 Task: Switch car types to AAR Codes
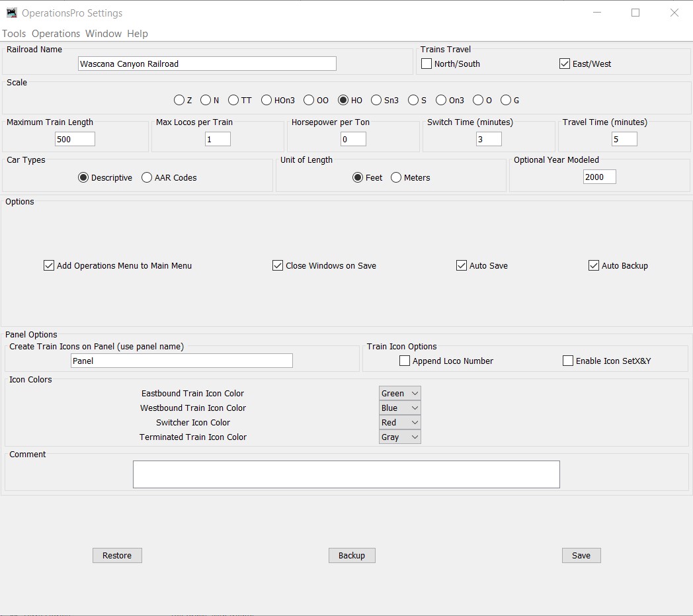pos(145,177)
